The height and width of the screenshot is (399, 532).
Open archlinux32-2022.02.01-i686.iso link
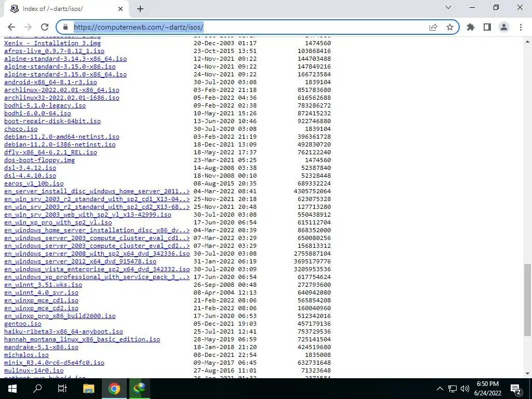coord(62,98)
